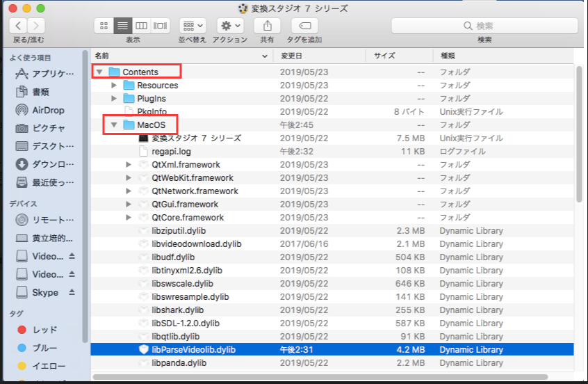
Task: Click the 共有 share button
Action: pyautogui.click(x=268, y=26)
